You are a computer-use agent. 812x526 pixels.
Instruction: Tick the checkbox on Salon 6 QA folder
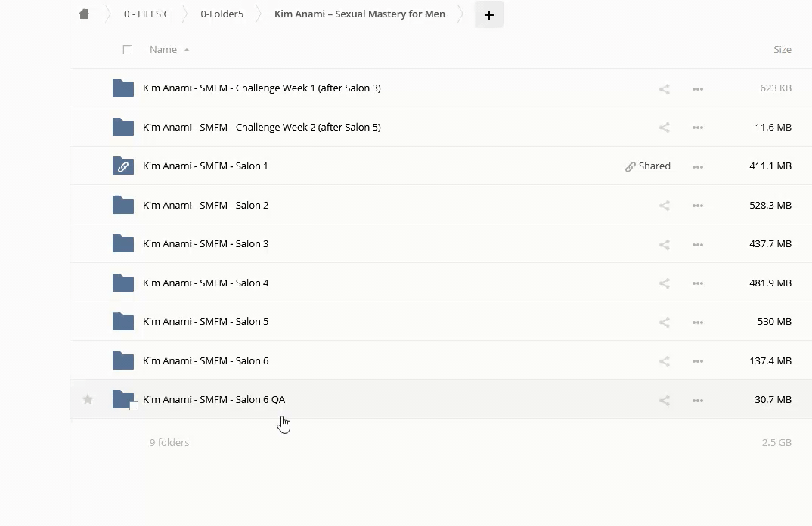pyautogui.click(x=134, y=406)
